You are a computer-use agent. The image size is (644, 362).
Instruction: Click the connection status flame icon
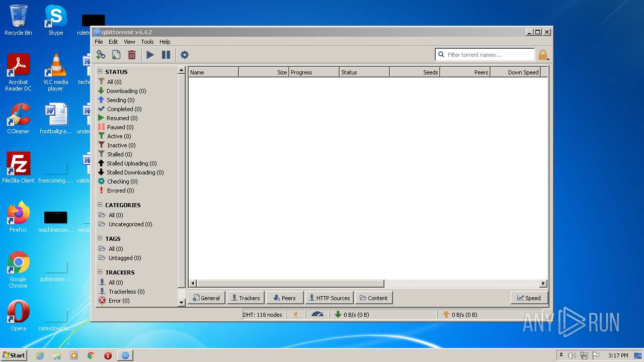pos(296,314)
